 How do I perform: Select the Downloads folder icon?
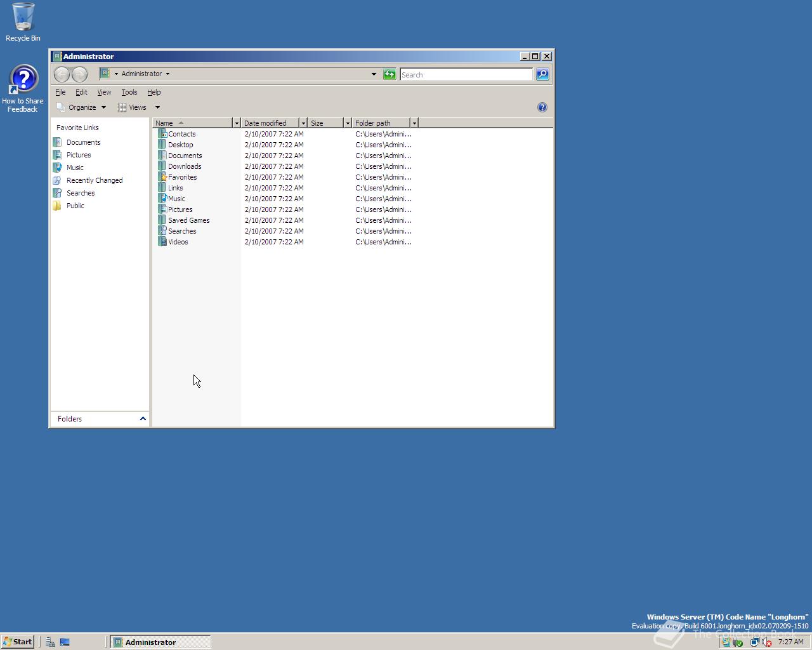[x=162, y=166]
